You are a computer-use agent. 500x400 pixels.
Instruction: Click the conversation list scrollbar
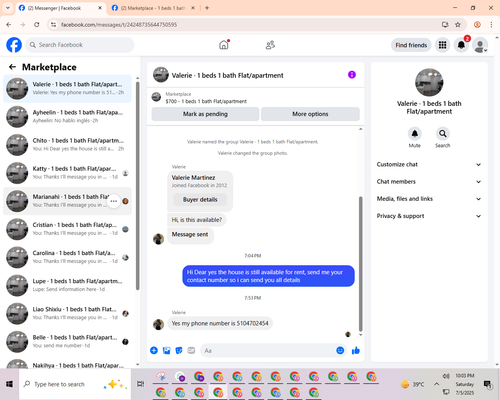pos(137,185)
